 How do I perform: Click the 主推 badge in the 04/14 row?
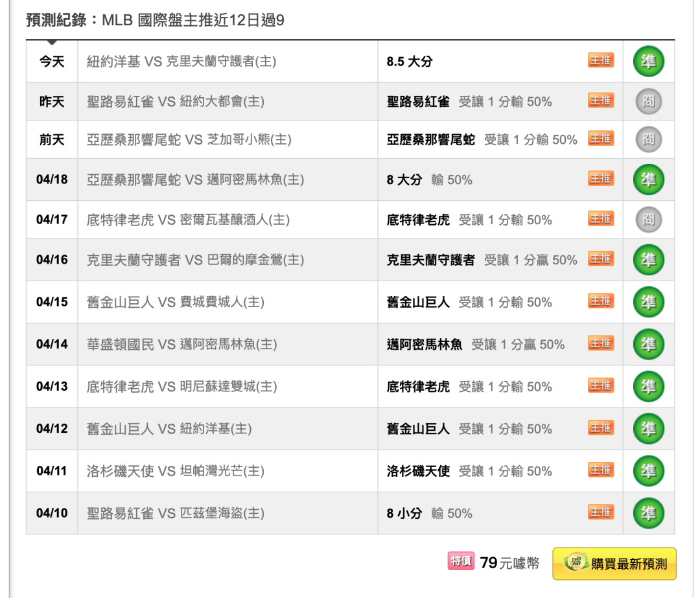pos(601,343)
